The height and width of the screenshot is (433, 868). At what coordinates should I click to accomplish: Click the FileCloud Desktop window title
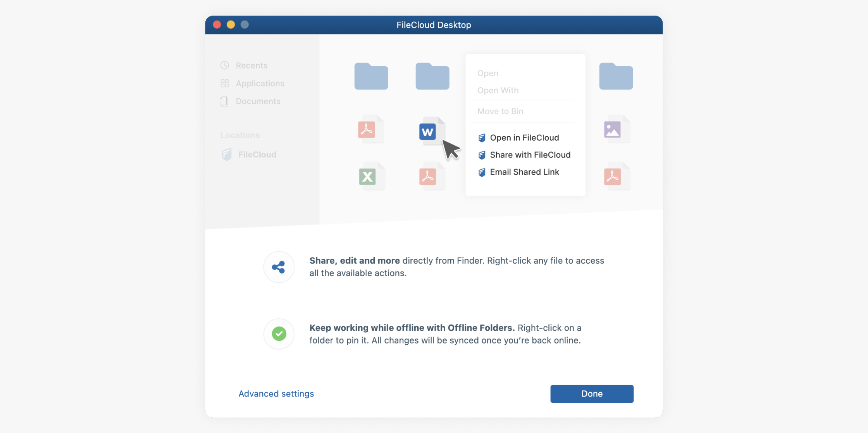point(434,25)
